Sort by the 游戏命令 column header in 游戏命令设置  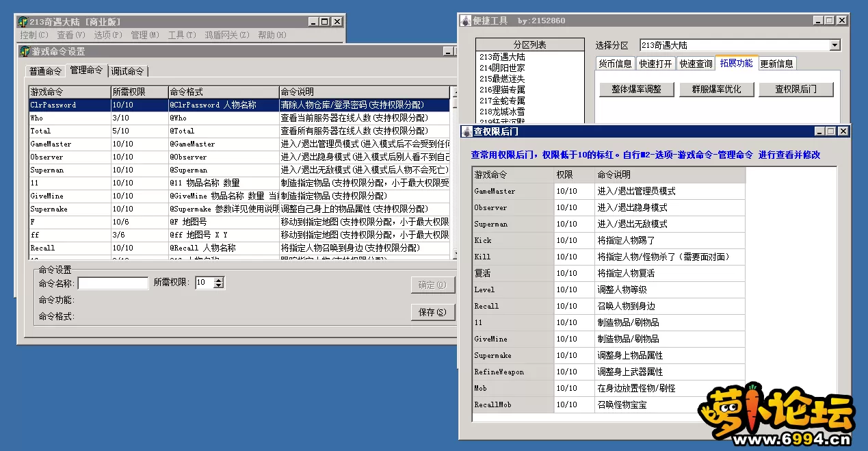pos(70,92)
